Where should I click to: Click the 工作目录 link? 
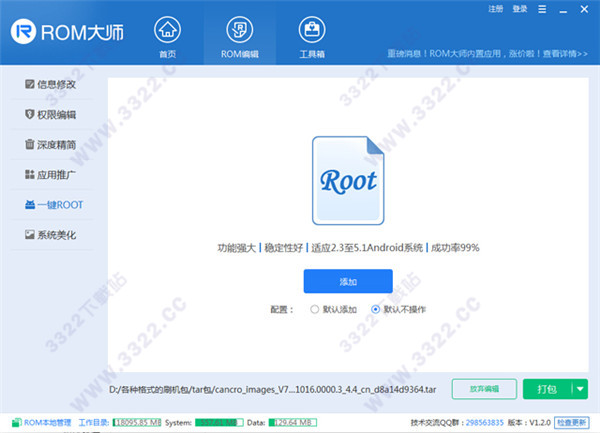tap(94, 423)
